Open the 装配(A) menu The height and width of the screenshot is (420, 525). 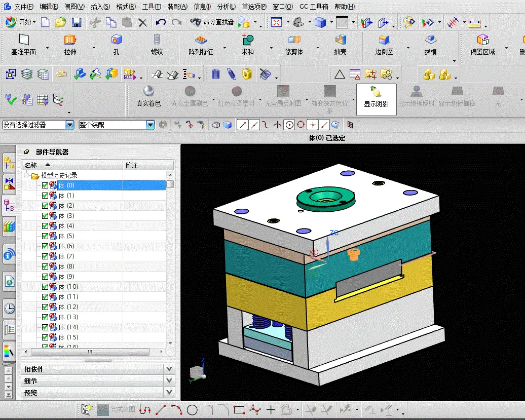click(x=177, y=7)
